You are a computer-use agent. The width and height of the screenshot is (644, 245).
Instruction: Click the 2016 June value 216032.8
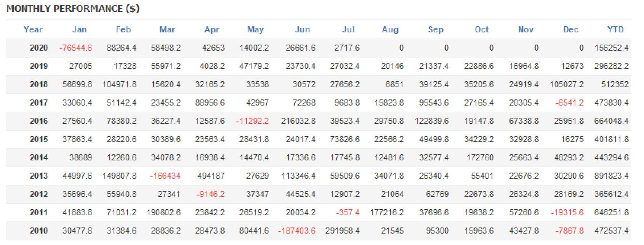[298, 121]
